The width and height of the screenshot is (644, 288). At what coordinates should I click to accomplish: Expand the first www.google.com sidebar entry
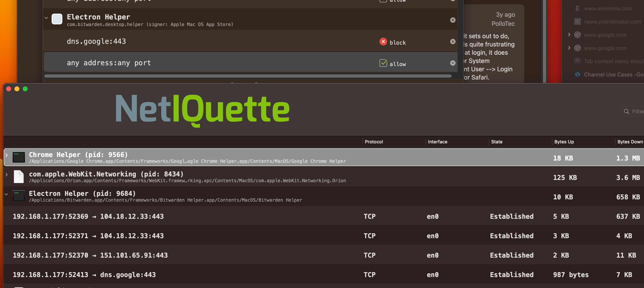tap(569, 35)
